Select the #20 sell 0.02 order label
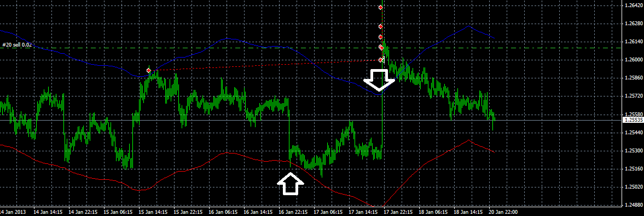644x216 pixels. coord(17,44)
